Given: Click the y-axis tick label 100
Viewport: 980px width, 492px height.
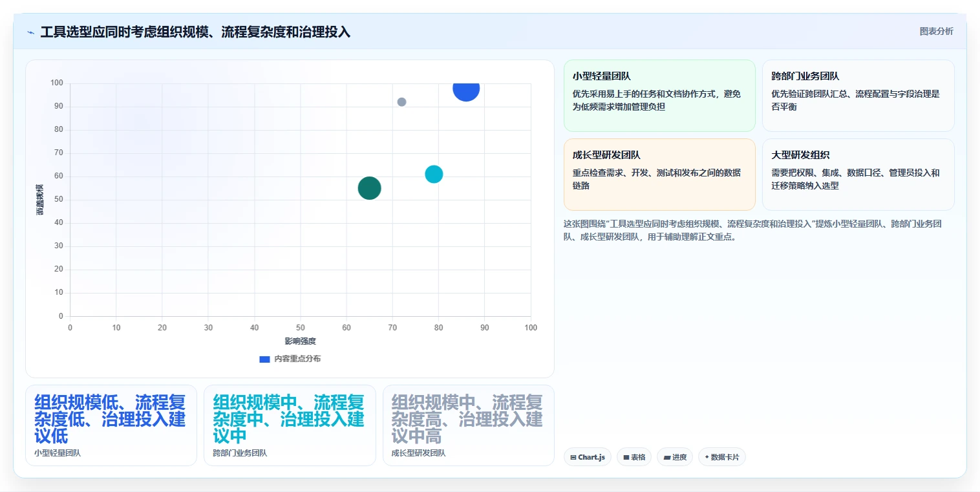Looking at the screenshot, I should tap(57, 83).
